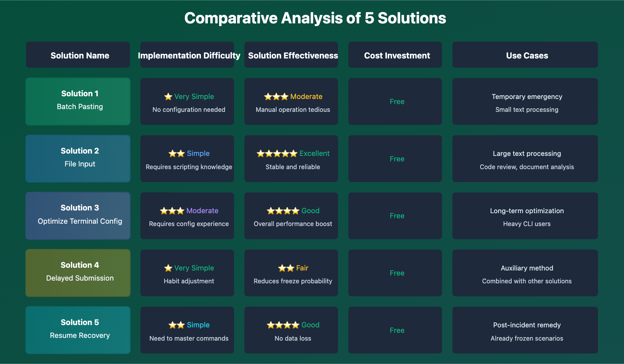
Task: Click the four stars for Solution 3's Good rating
Action: [x=283, y=211]
